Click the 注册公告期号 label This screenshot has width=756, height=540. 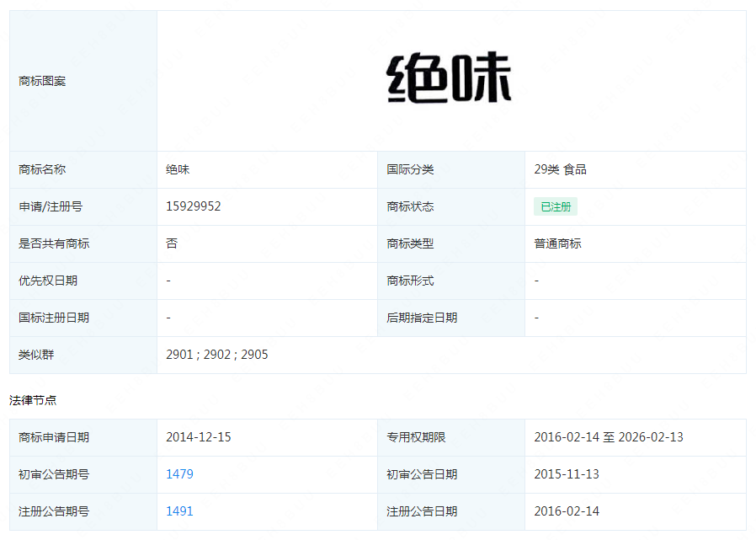pos(54,511)
